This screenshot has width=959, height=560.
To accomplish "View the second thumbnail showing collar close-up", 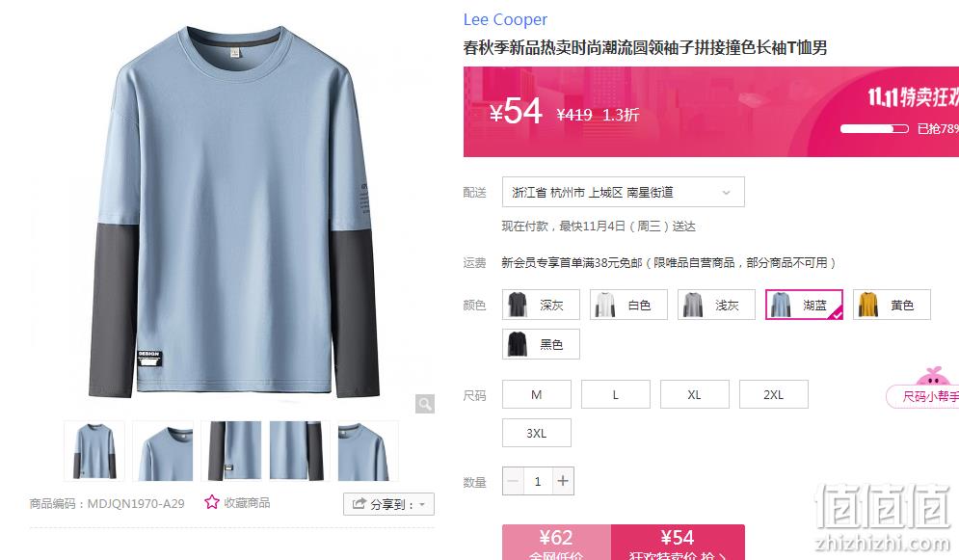I will click(x=163, y=450).
